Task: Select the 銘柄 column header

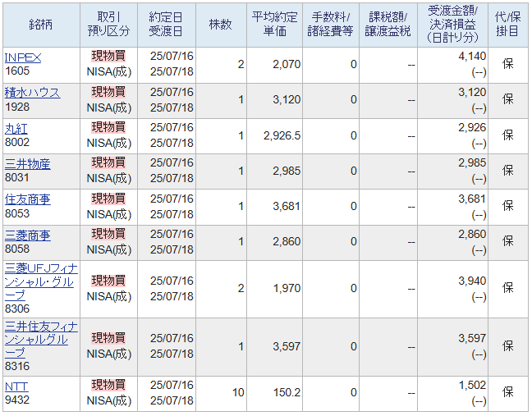Action: coord(41,25)
